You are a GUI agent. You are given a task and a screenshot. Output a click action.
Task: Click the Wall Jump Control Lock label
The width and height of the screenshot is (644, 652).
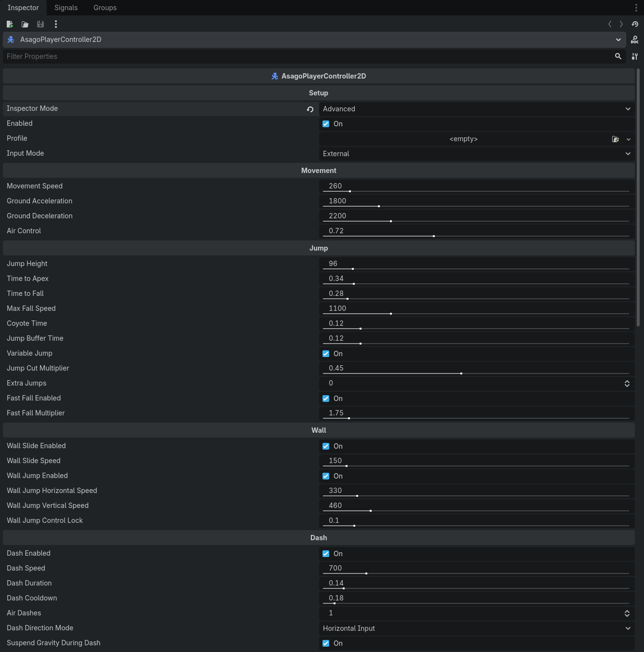(45, 520)
